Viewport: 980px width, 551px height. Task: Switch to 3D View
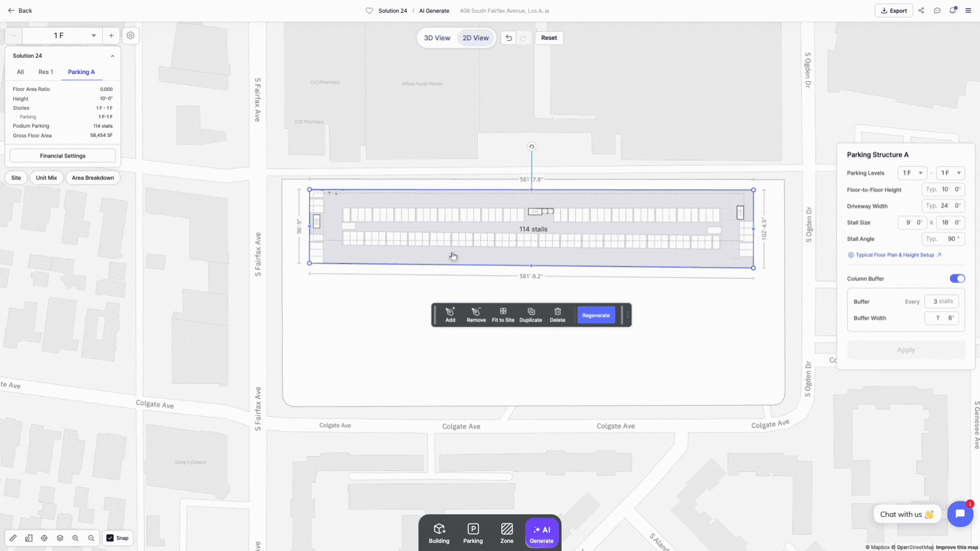[x=437, y=38]
